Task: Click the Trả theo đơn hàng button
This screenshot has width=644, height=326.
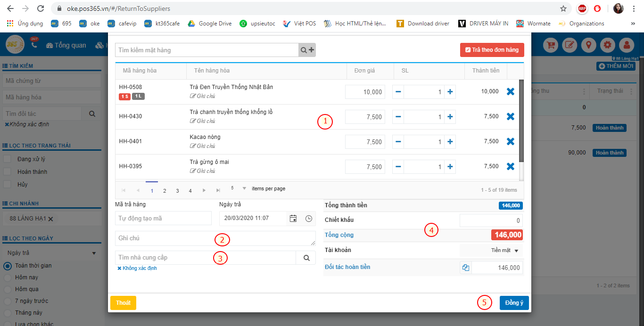Action: pyautogui.click(x=492, y=50)
